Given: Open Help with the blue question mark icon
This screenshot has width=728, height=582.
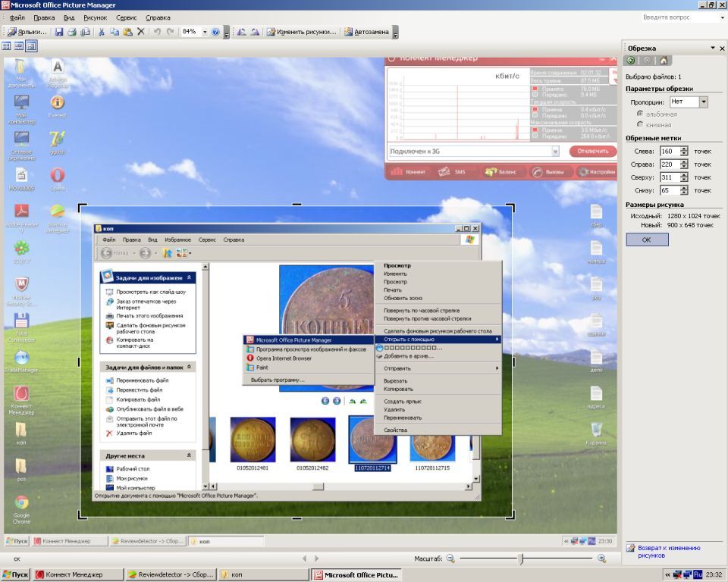Looking at the screenshot, I should pyautogui.click(x=215, y=32).
